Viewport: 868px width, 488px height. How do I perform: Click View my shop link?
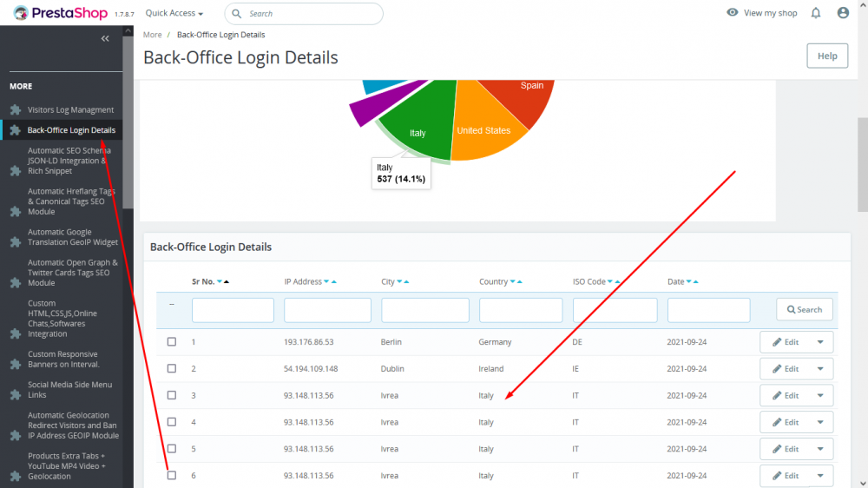(x=770, y=13)
